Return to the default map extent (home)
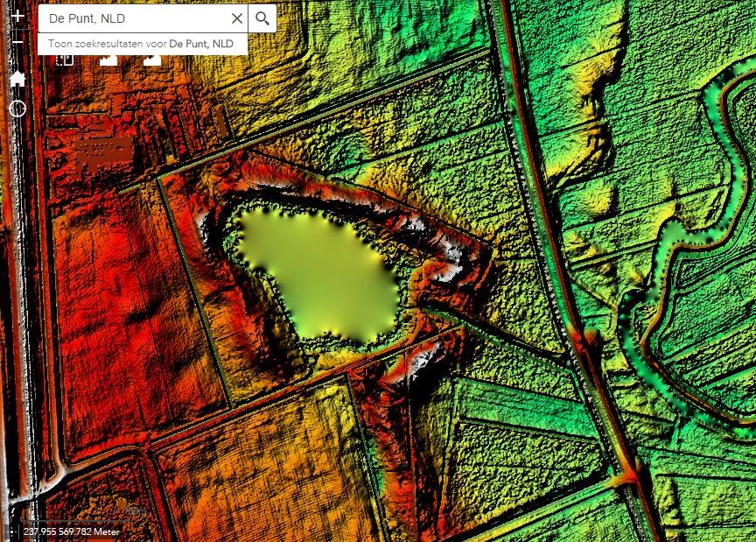This screenshot has height=542, width=756. tap(17, 78)
